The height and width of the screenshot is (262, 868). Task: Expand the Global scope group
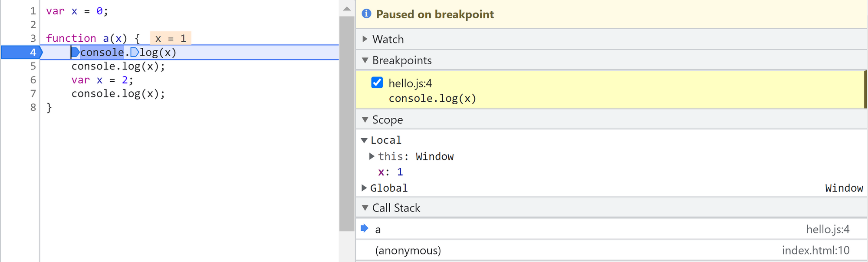(x=364, y=188)
